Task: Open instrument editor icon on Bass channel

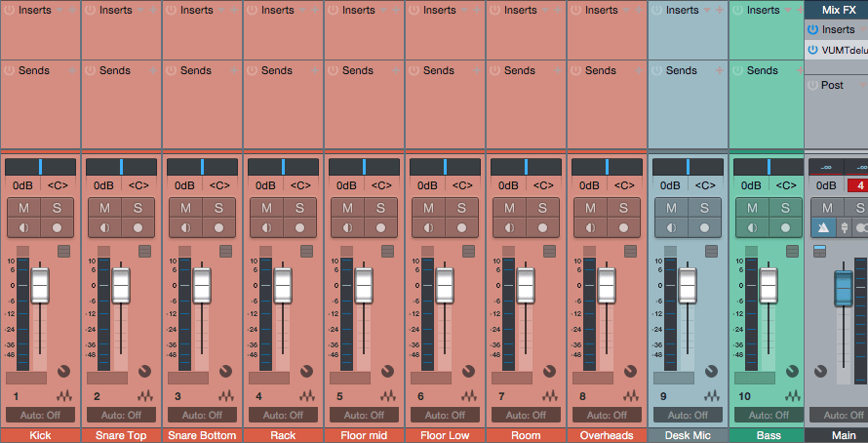Action: [x=793, y=396]
